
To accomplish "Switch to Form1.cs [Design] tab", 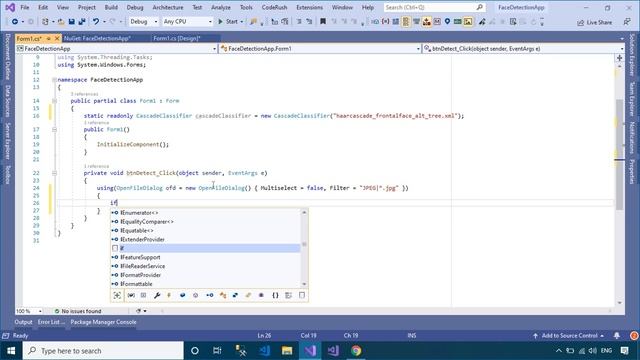I will pos(177,38).
